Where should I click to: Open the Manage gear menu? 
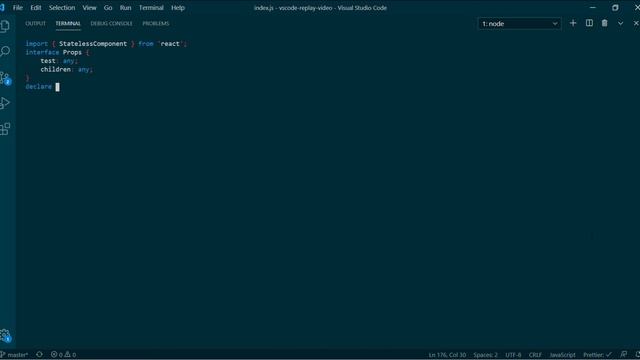point(5,336)
